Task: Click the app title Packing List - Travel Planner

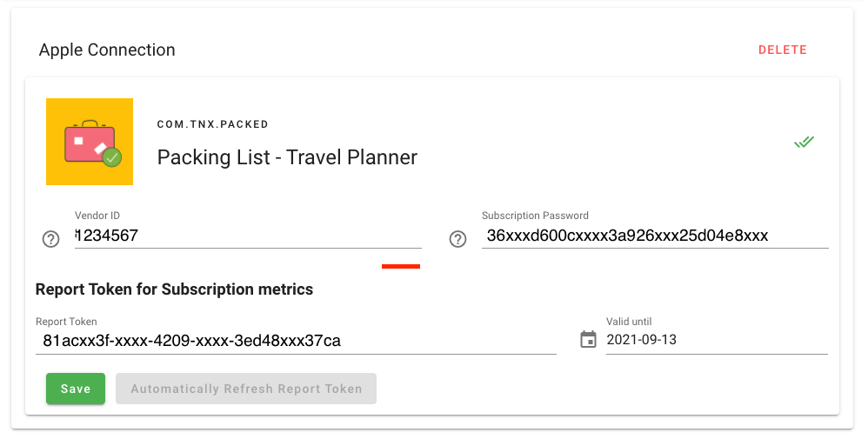Action: [287, 157]
